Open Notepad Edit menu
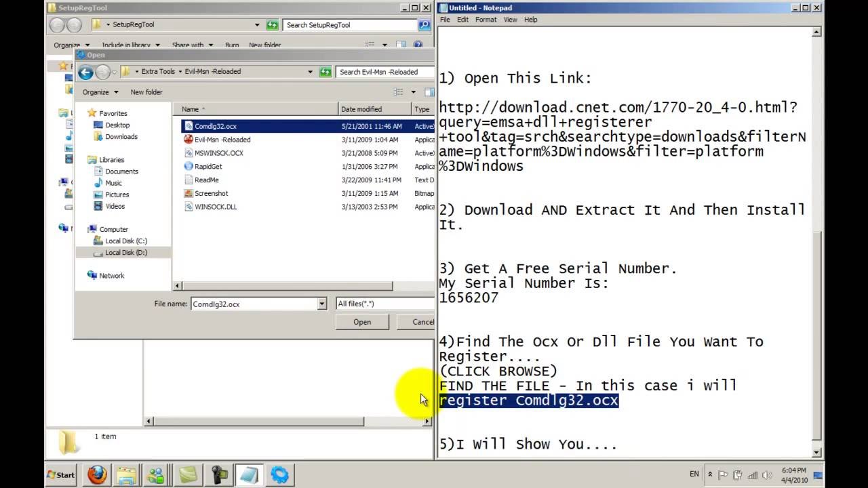Screen dimensions: 868x488 point(462,20)
